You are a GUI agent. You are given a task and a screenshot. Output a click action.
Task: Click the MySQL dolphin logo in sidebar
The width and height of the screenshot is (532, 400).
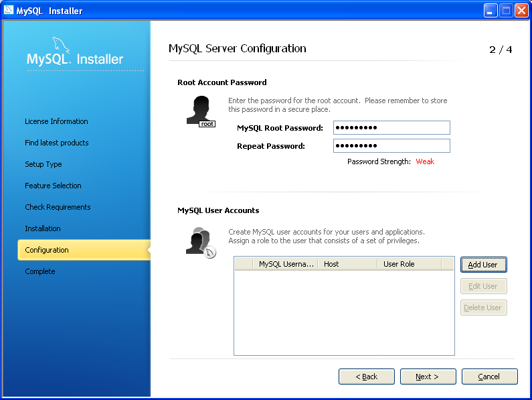point(61,45)
